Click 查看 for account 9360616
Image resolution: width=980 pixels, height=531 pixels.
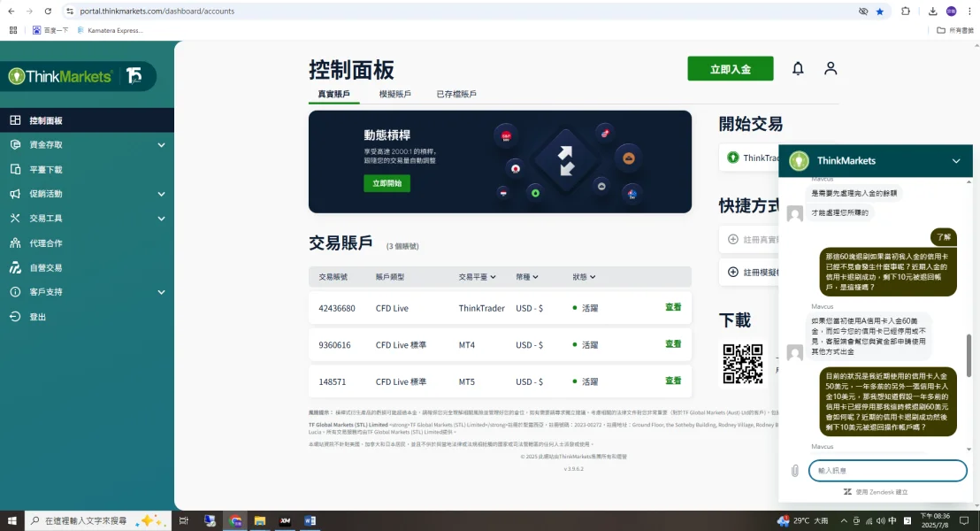tap(673, 344)
